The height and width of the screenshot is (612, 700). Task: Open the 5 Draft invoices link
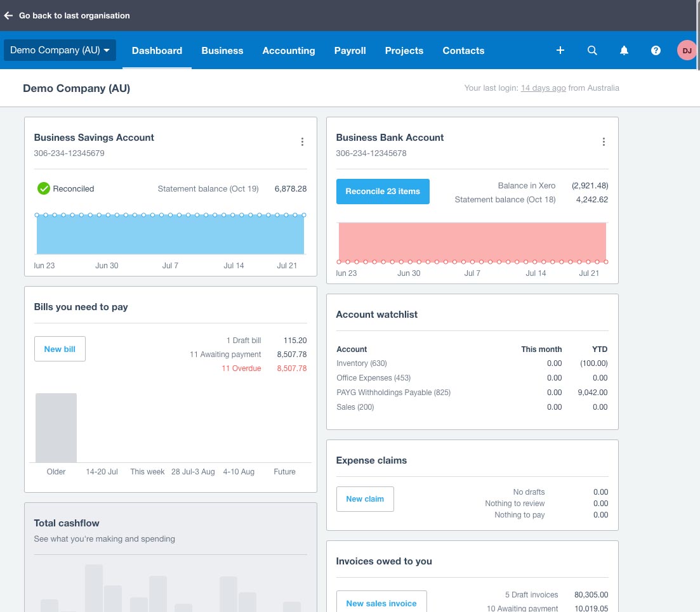click(531, 595)
